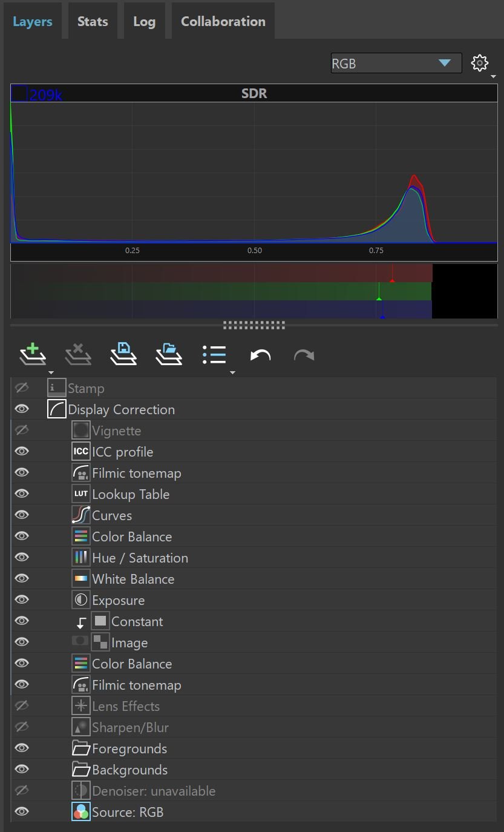Screen dimensions: 504x832
Task: Click the Image layer mask icon
Action: (79, 641)
